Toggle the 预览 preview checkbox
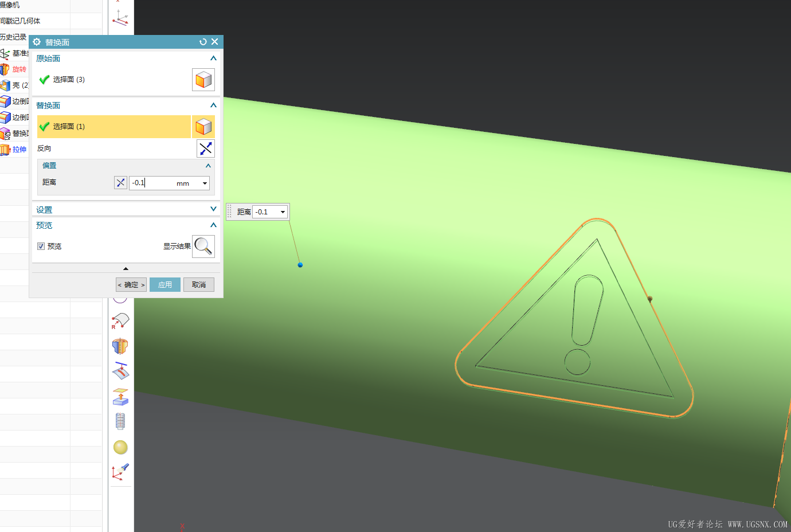This screenshot has height=532, width=791. (x=41, y=247)
